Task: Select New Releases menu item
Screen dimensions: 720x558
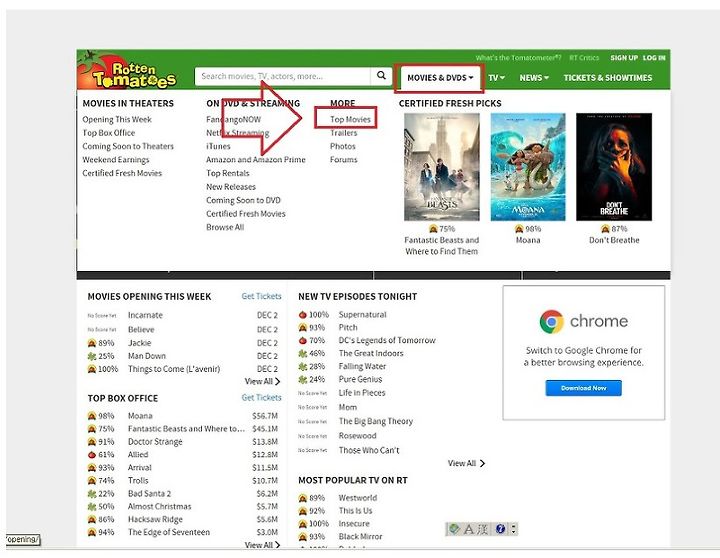Action: tap(231, 186)
